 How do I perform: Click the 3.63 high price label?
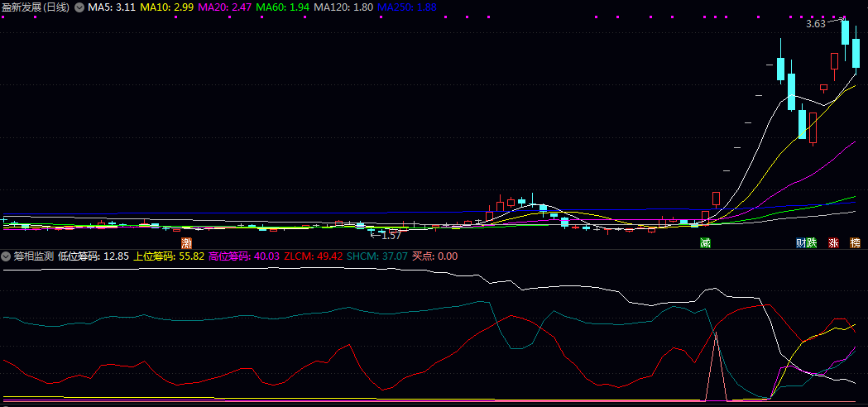[816, 24]
